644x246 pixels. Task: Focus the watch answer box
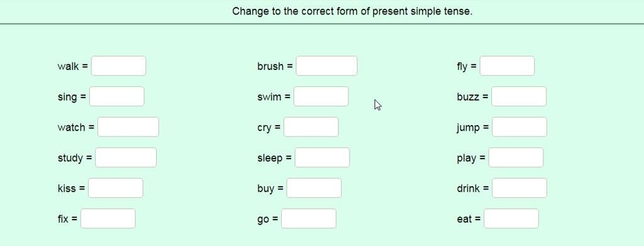[x=128, y=127]
